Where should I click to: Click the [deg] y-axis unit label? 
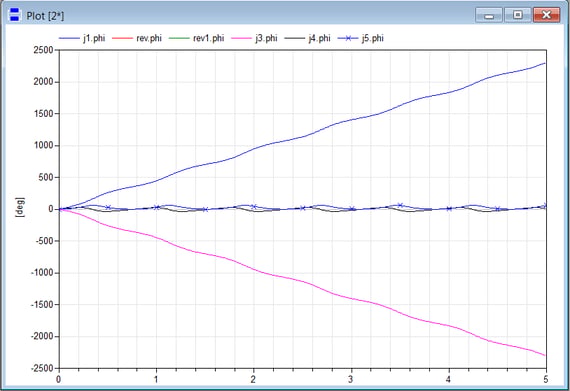[x=20, y=207]
